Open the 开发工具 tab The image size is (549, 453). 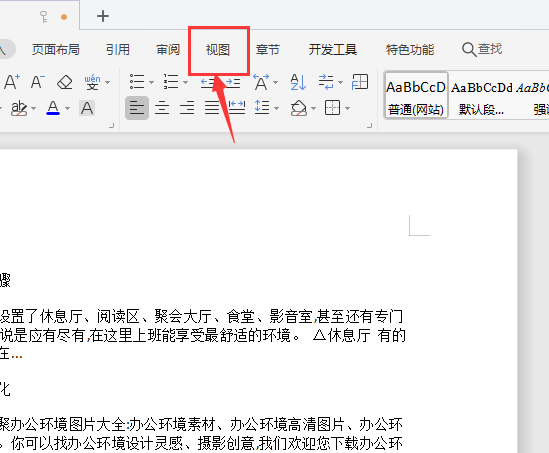pyautogui.click(x=333, y=50)
